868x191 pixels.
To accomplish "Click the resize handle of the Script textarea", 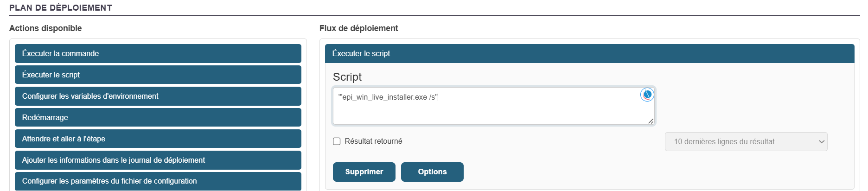I will click(x=651, y=121).
